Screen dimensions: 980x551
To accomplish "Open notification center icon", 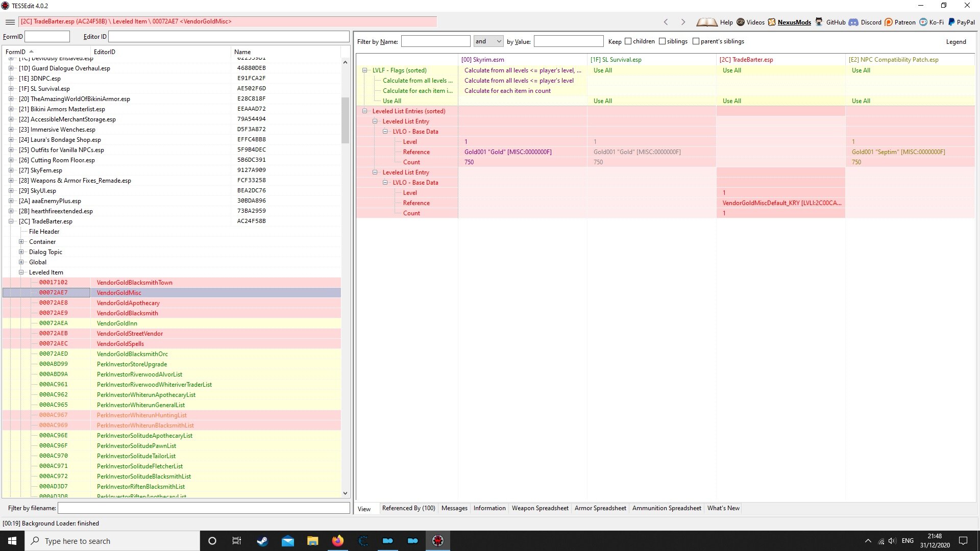I will click(963, 541).
